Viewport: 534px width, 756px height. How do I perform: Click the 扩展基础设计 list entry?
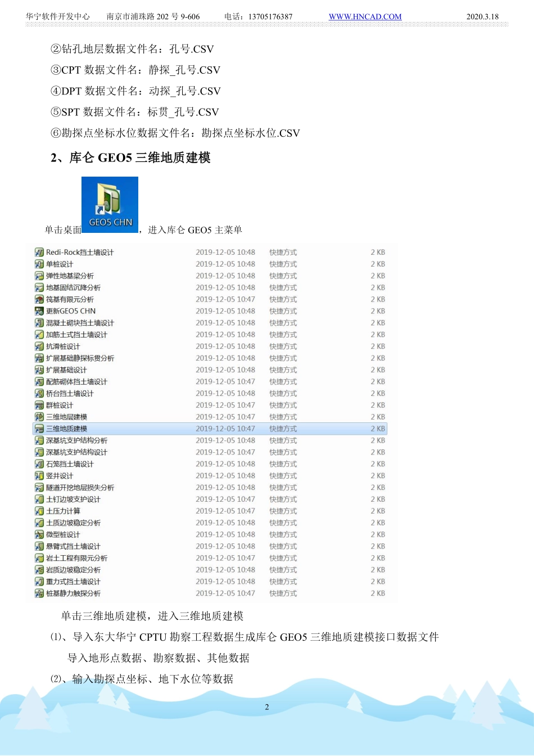66,370
